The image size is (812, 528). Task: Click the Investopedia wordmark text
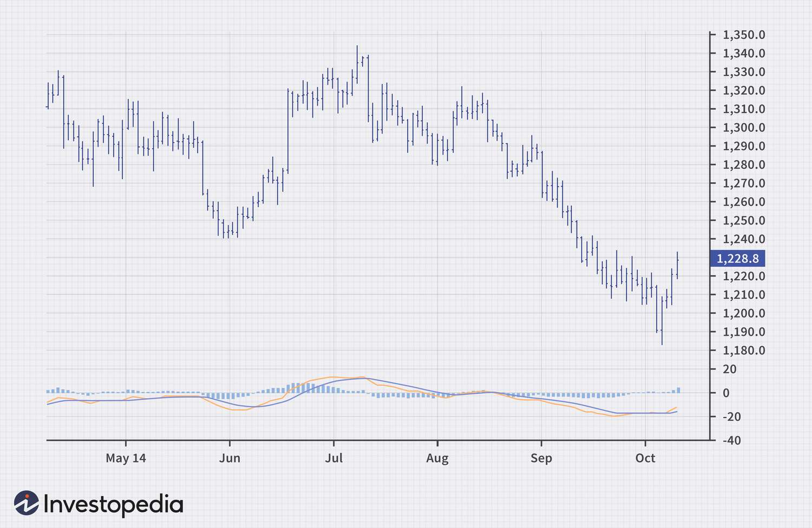coord(113,505)
